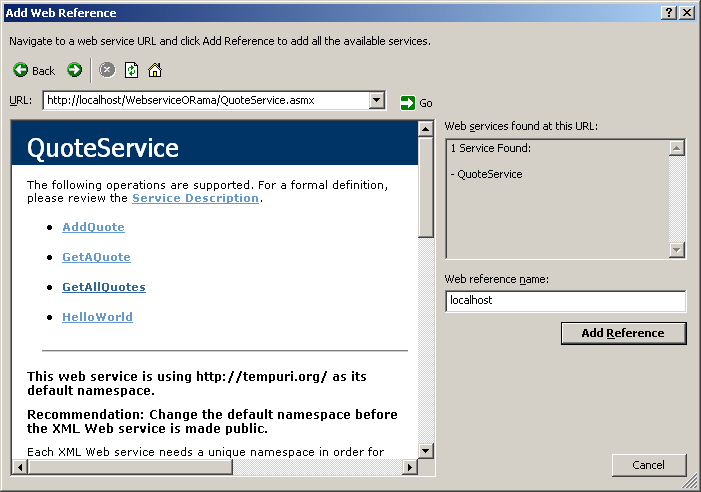Click the Stop loading icon
Viewport: 701px width, 492px height.
pos(107,70)
